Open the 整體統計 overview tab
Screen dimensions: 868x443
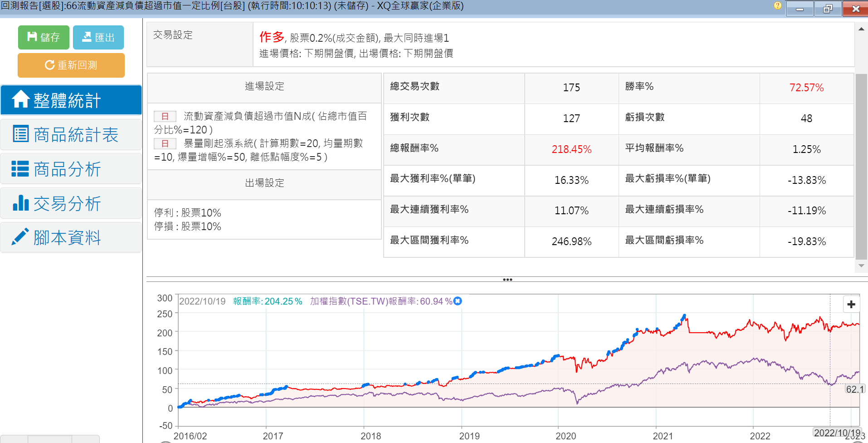(x=71, y=100)
